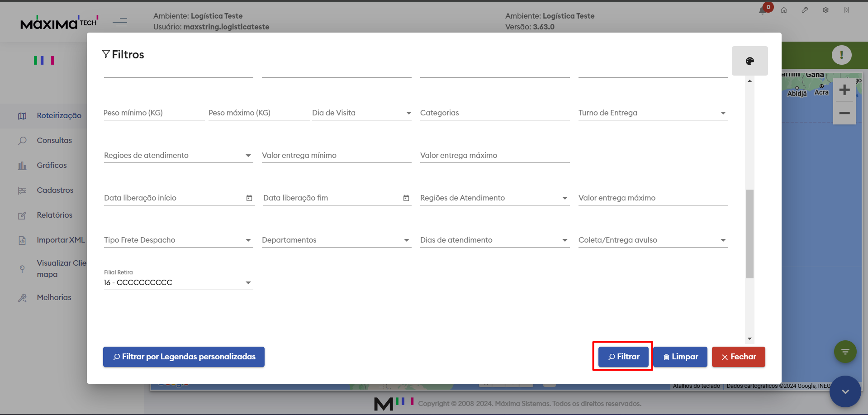868x415 pixels.
Task: Click the filter list scrollbar up arrow
Action: coord(749,81)
